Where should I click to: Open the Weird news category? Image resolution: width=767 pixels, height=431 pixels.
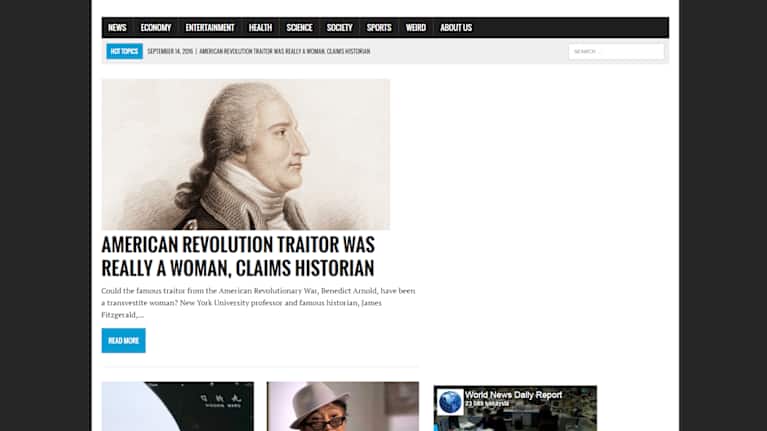[x=415, y=28]
